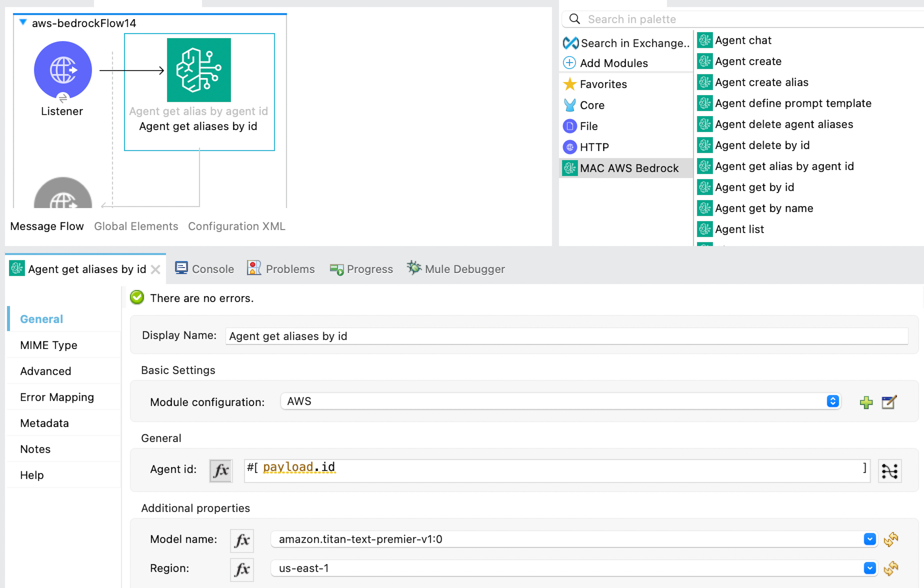
Task: Select the File palette category
Action: pos(581,126)
